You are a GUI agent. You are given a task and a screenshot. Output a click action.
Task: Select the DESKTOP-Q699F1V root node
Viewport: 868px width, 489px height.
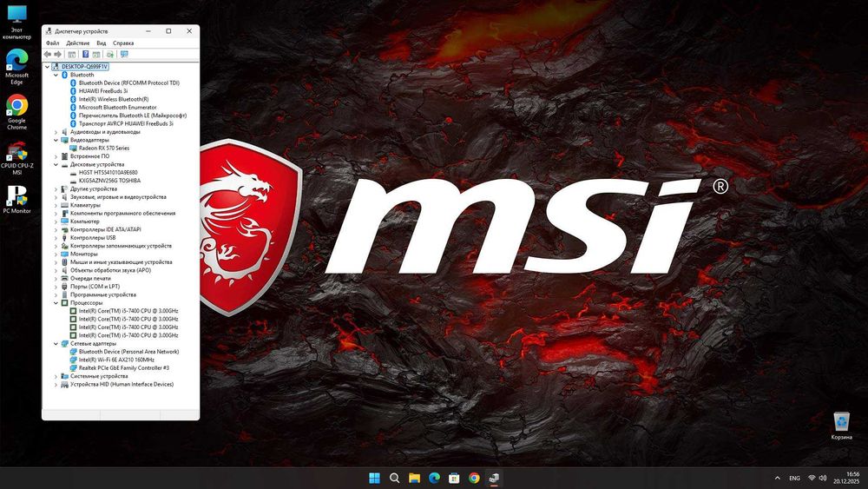click(84, 67)
